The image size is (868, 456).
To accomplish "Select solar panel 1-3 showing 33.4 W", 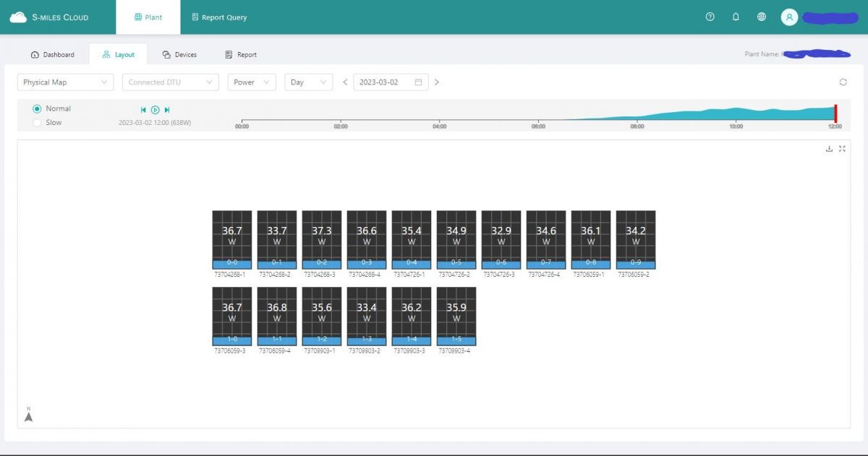I will point(367,317).
